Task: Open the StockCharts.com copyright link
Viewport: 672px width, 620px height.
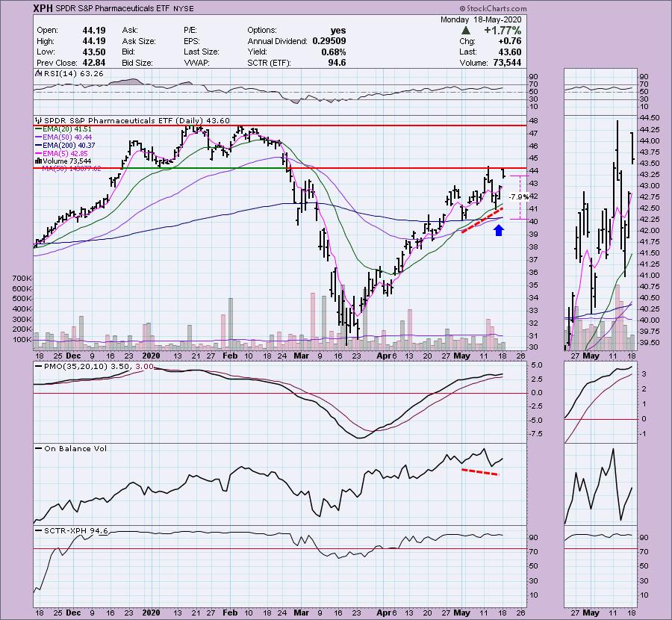Action: (493, 8)
